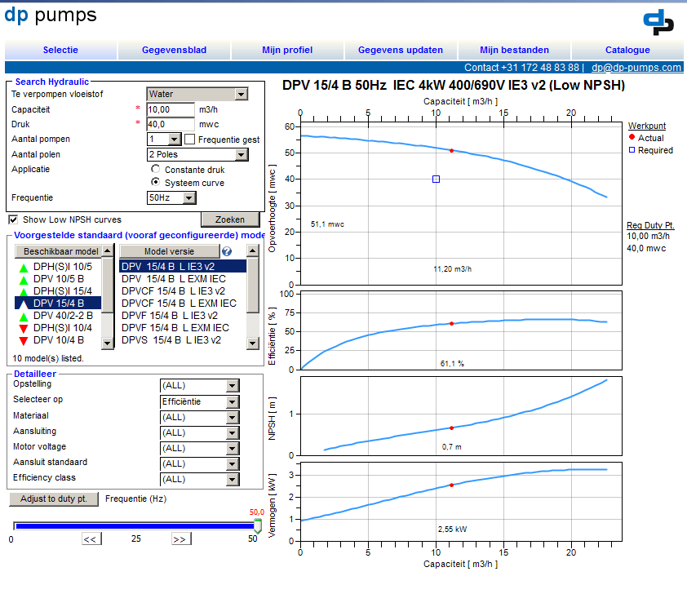Viewport: 687px width, 616px height.
Task: Click the Capaciteit input field
Action: pyautogui.click(x=171, y=109)
